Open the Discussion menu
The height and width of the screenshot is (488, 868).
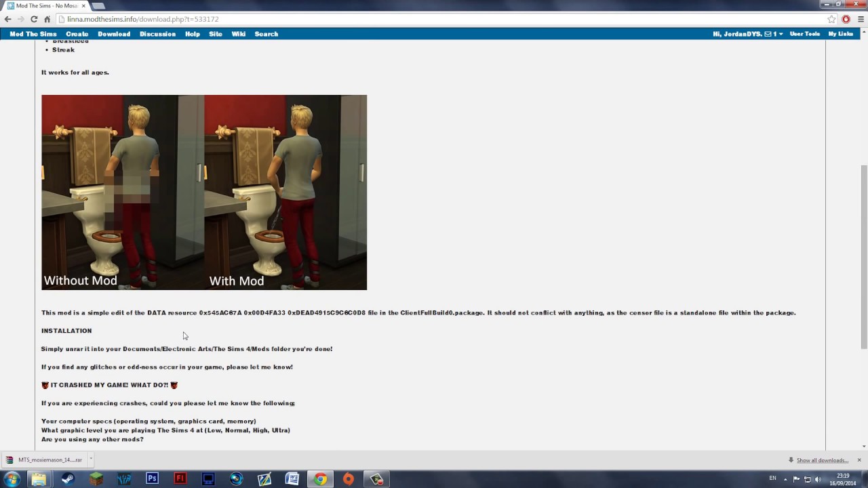click(157, 34)
